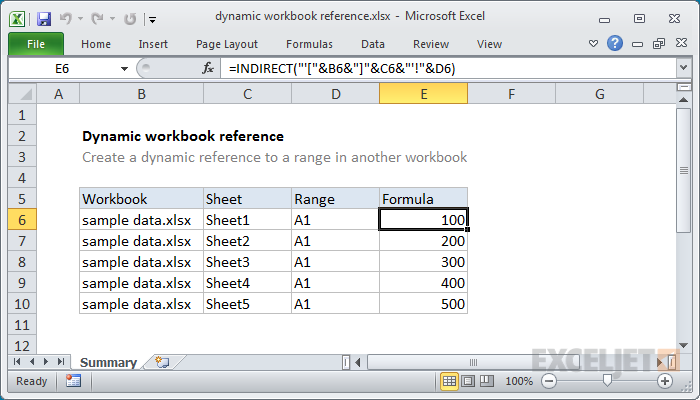Minimize the workbook window icon in ribbon row
This screenshot has width=700, height=400.
pos(638,44)
